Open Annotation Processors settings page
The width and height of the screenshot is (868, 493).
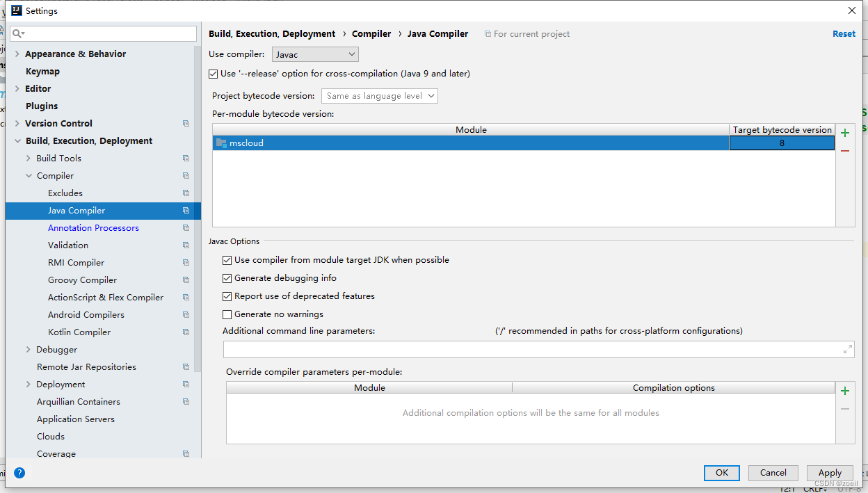click(93, 228)
